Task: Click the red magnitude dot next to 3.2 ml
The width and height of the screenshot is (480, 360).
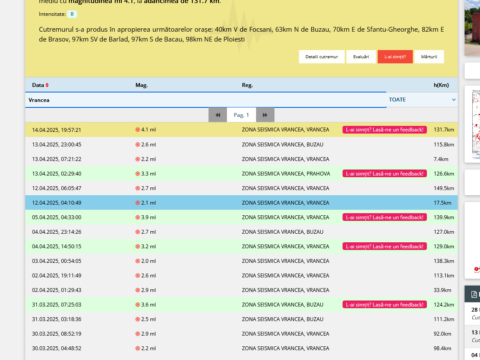Action: click(x=137, y=246)
